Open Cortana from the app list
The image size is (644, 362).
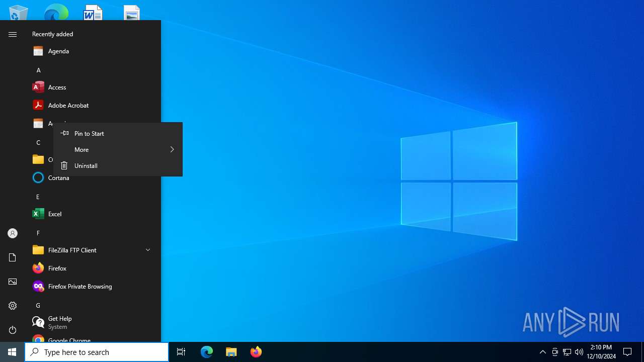tap(94, 177)
